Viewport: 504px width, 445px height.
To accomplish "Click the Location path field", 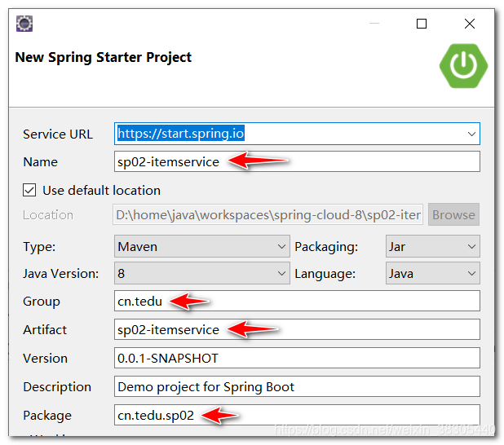I will [x=267, y=214].
